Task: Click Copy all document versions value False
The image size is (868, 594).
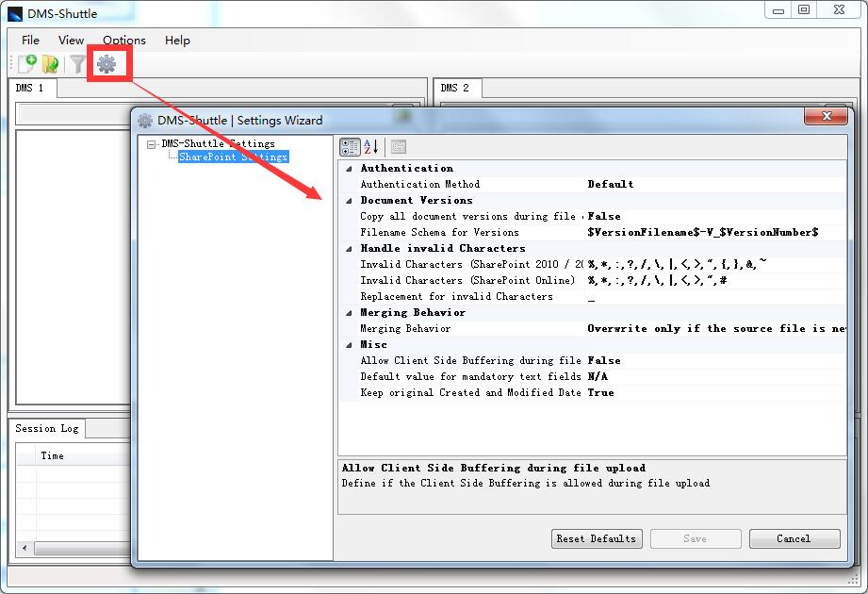Action: click(x=604, y=217)
